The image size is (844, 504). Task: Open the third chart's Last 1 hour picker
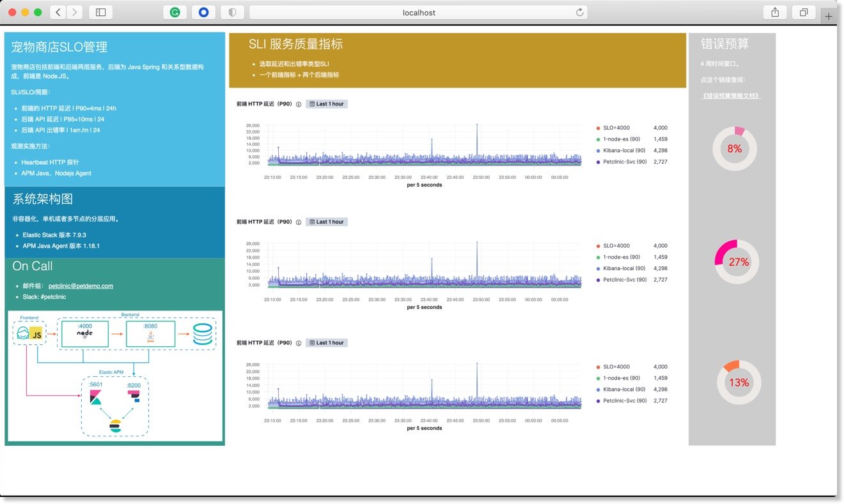click(327, 343)
